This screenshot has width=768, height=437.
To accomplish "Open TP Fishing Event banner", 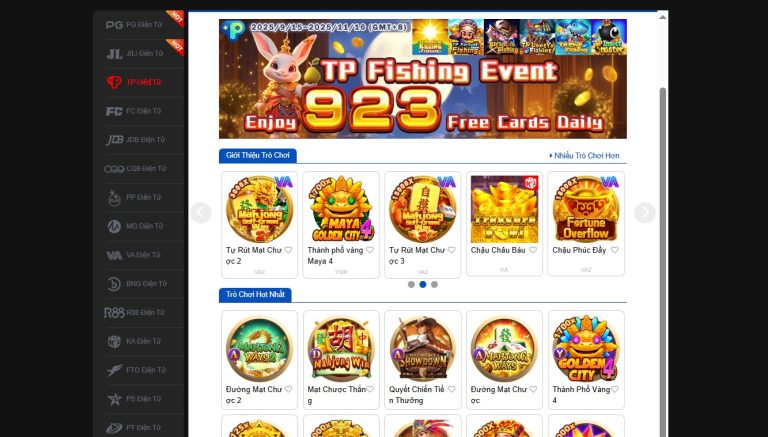I will 423,79.
